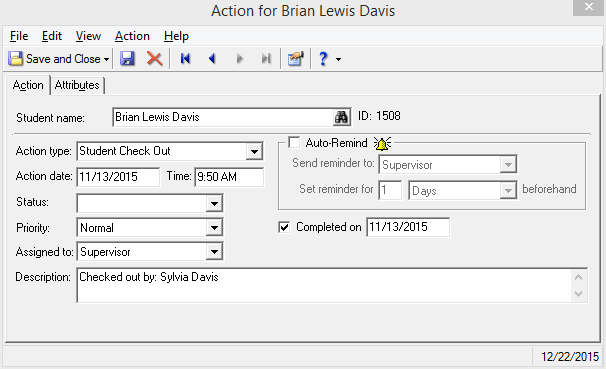Expand the Priority dropdown

pos(214,228)
